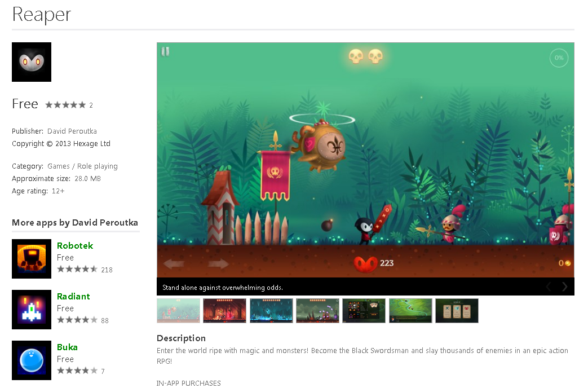
Task: Click the 0% circle in screenshot
Action: [x=559, y=58]
